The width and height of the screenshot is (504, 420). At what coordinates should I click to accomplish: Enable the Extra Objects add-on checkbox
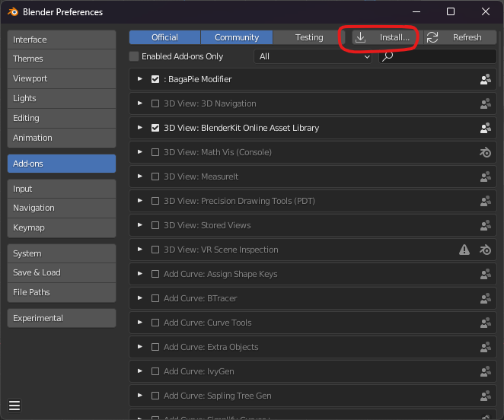click(x=155, y=347)
